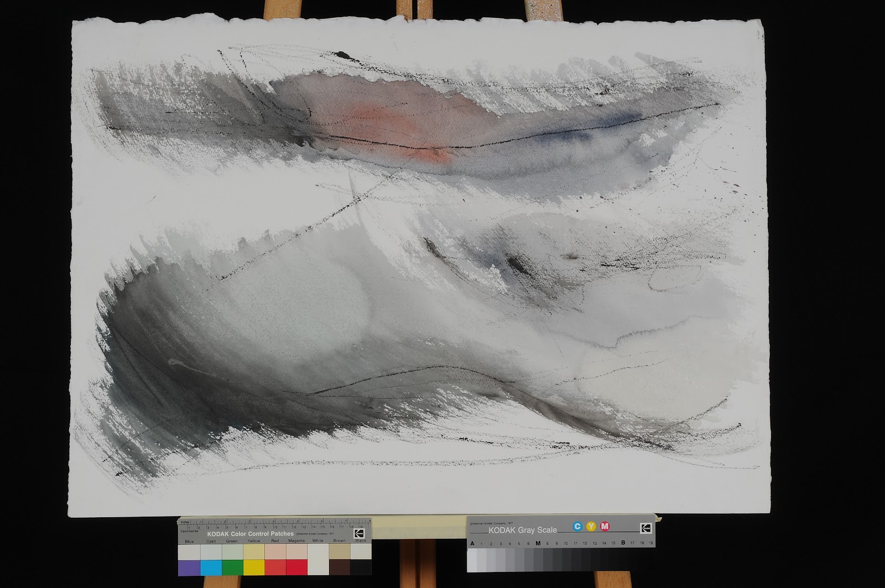
Task: Click the lightest gray step under A
Action: [x=472, y=560]
